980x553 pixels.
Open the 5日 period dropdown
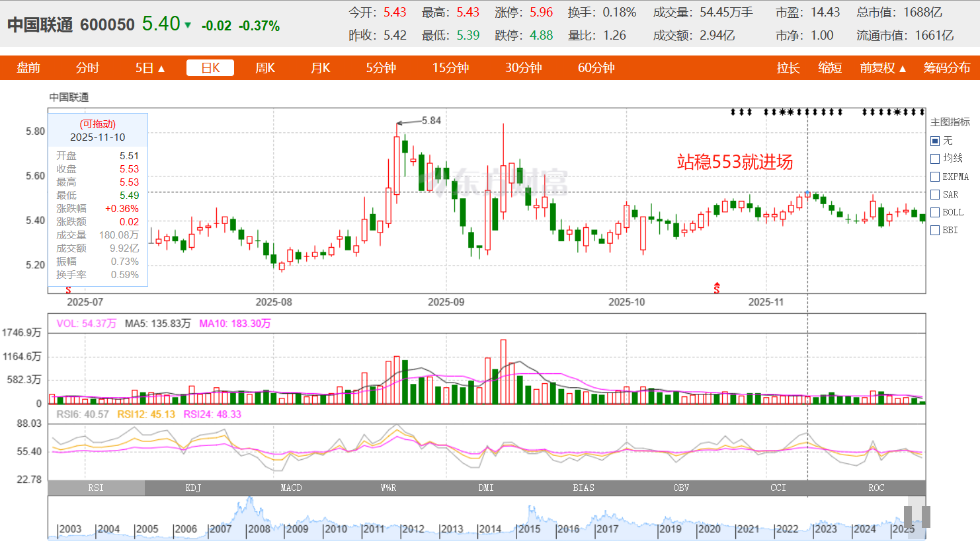pos(150,67)
